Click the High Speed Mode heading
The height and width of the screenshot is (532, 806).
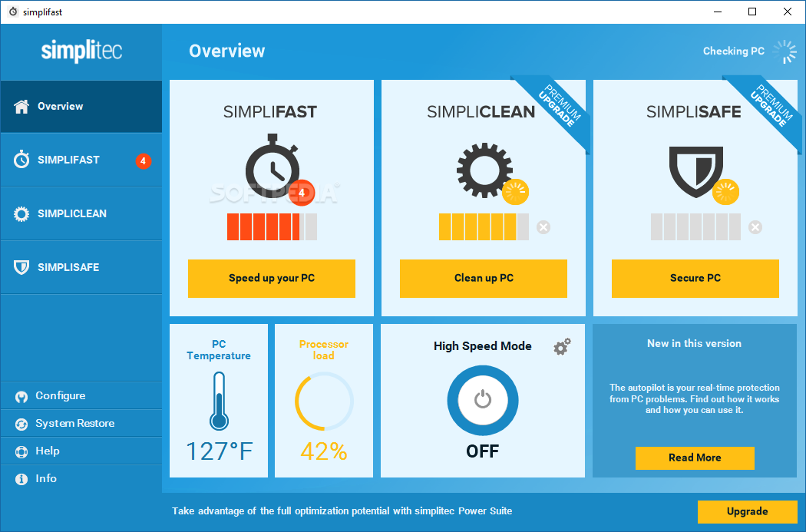[x=483, y=346]
